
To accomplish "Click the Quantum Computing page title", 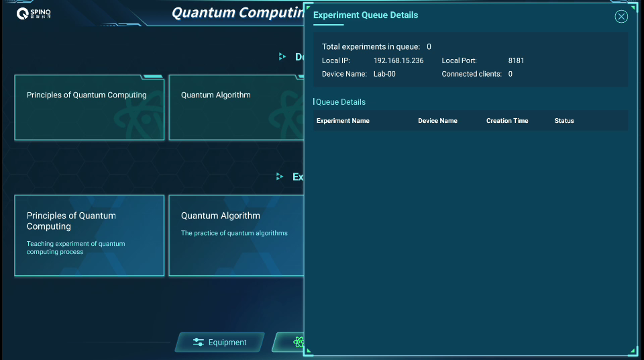I will 237,13.
